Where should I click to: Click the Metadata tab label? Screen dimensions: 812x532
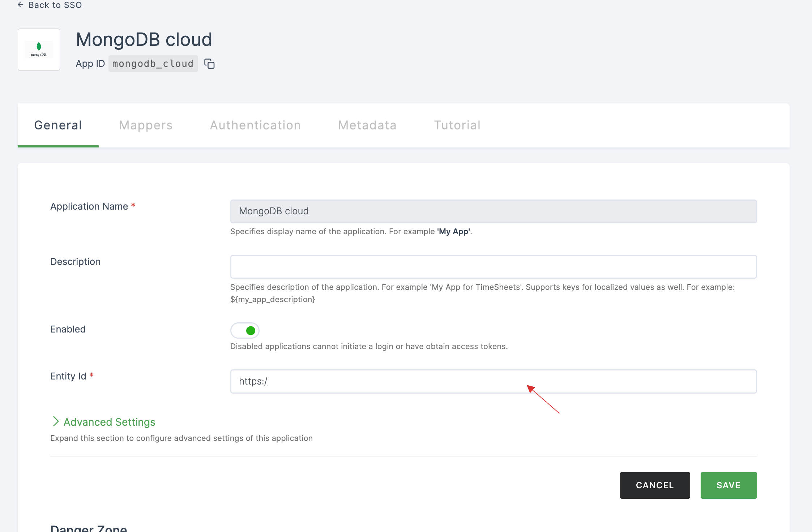click(x=368, y=125)
